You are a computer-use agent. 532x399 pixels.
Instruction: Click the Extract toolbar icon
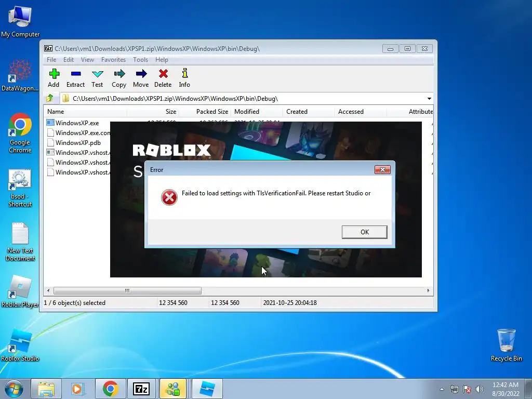tap(76, 78)
